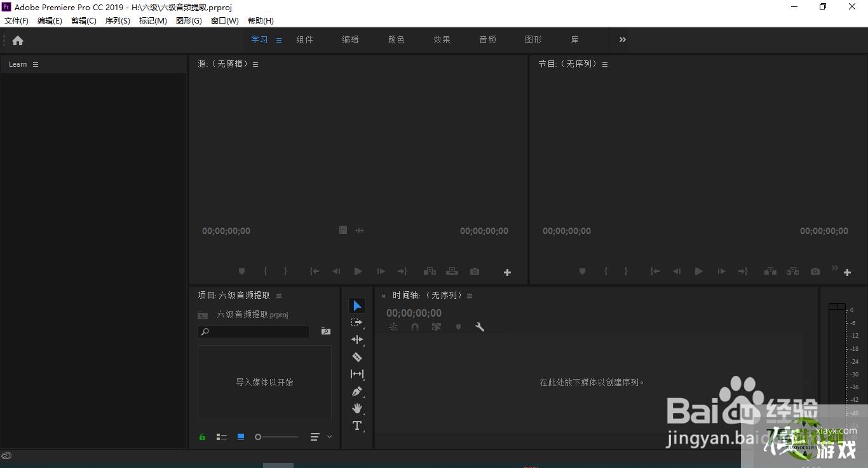The image size is (868, 468).
Task: Click Insert button in Source monitor
Action: pyautogui.click(x=430, y=272)
